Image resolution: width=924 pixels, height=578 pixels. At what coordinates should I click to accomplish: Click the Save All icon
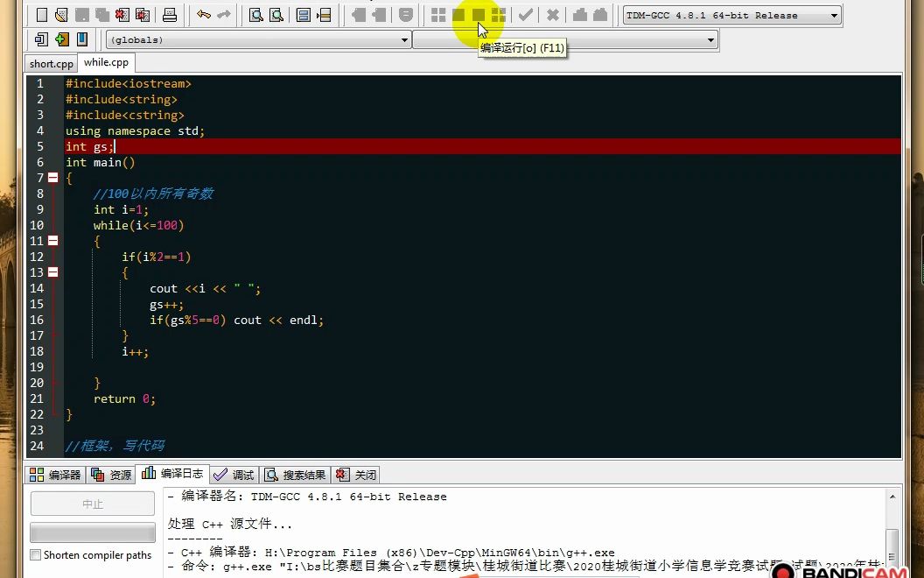point(102,15)
